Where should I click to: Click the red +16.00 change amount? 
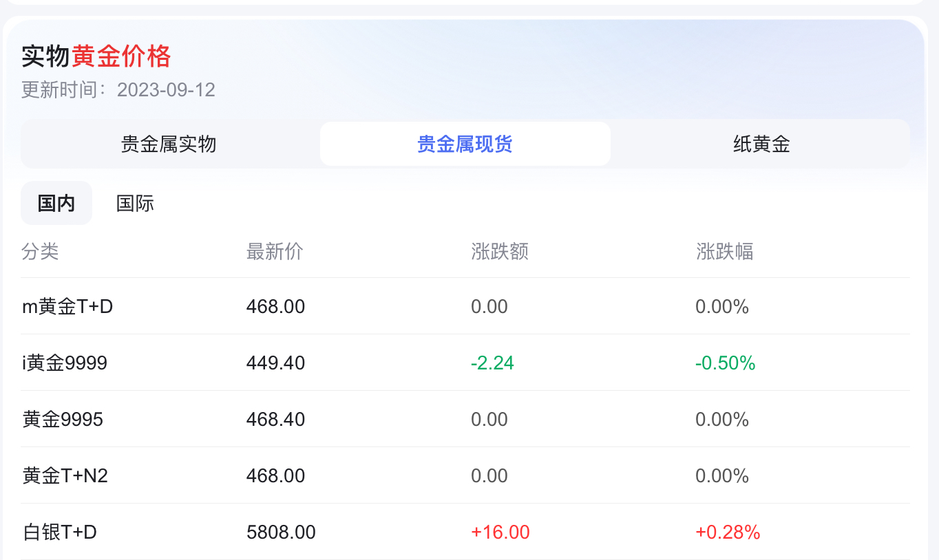point(501,532)
